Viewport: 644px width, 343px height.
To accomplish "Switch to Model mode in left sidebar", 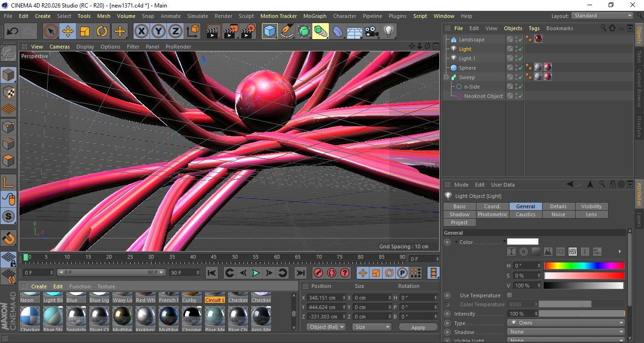I will [x=8, y=75].
